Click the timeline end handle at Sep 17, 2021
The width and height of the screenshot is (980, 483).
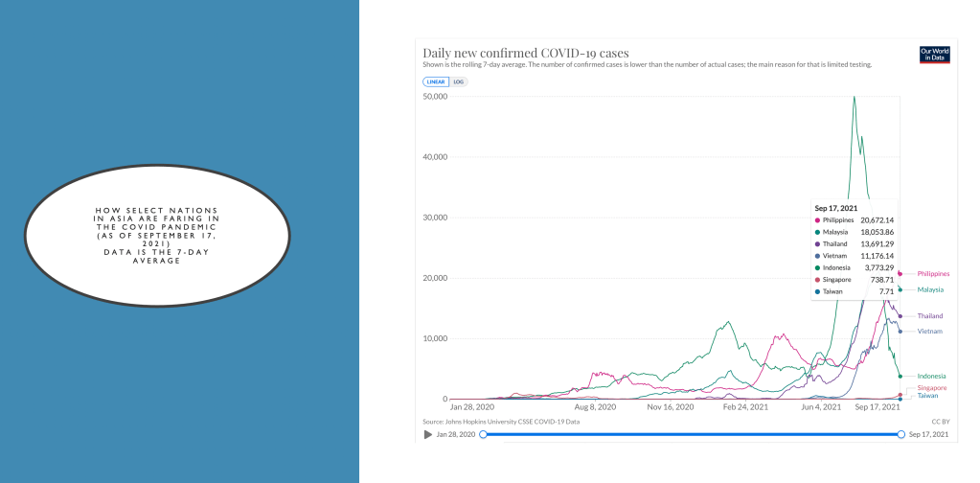[900, 434]
